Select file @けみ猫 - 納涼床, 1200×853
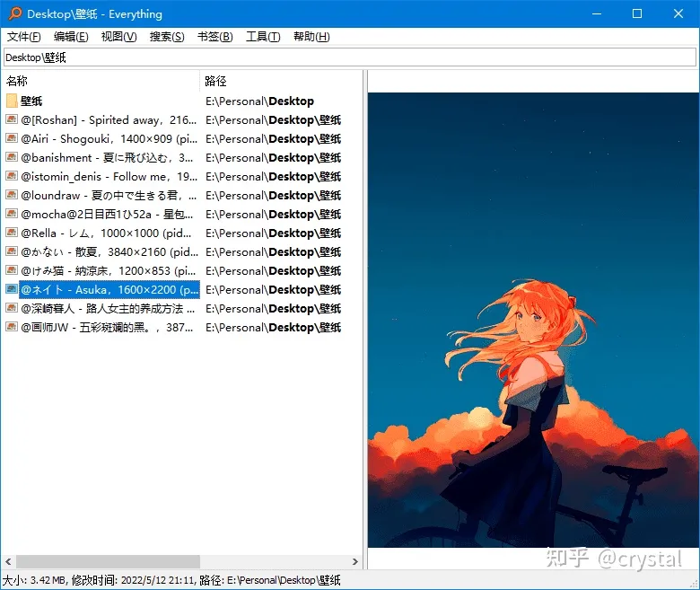 tap(109, 270)
